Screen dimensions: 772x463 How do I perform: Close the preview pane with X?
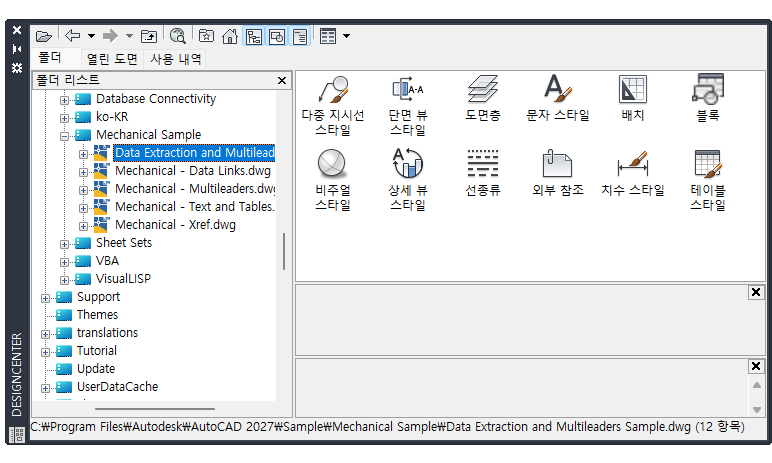(x=756, y=292)
